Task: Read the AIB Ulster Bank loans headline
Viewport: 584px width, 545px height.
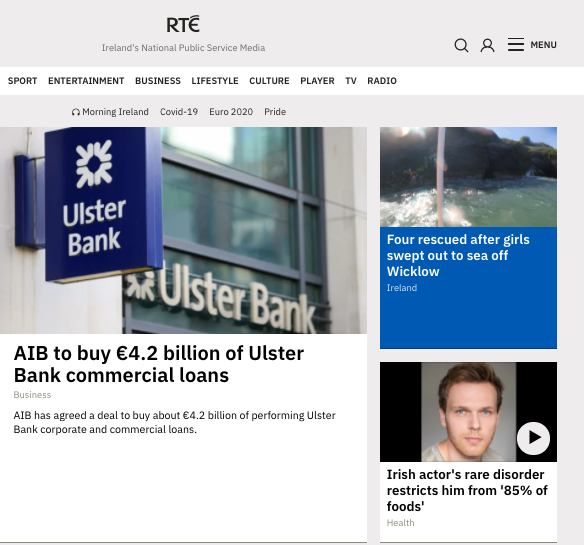Action: [159, 364]
